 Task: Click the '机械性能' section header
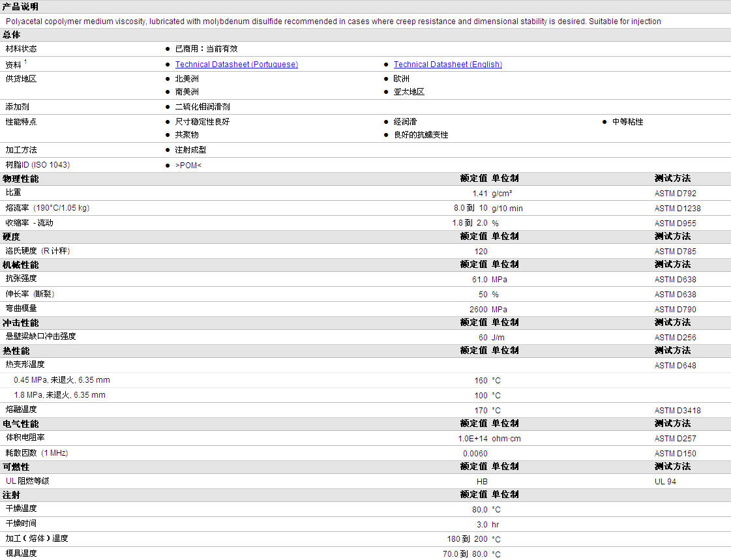pyautogui.click(x=20, y=265)
